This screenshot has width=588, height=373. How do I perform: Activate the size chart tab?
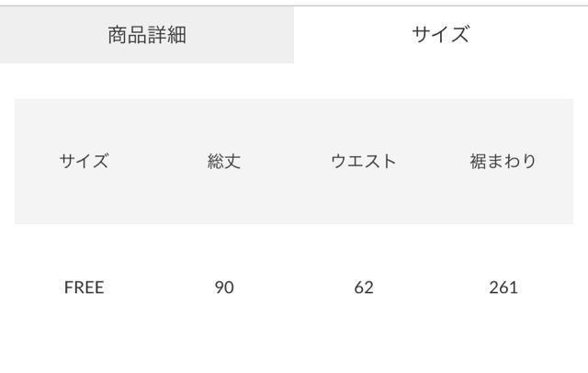click(x=441, y=36)
